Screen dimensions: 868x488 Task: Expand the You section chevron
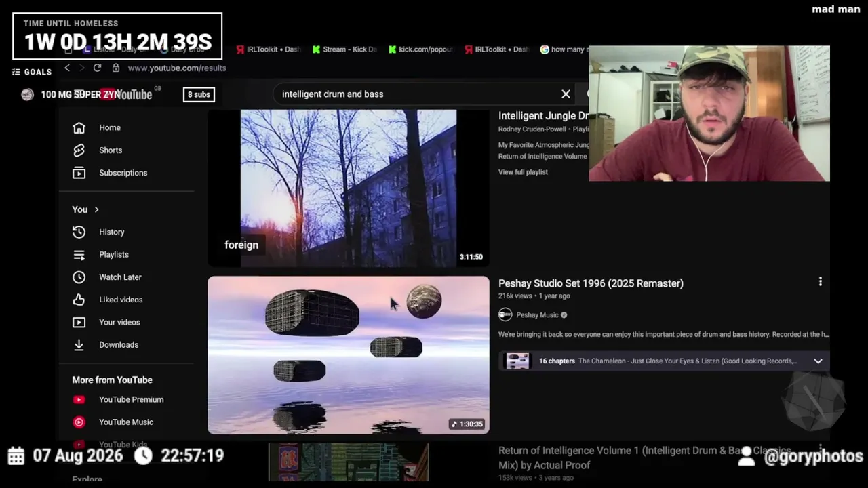[x=96, y=209]
